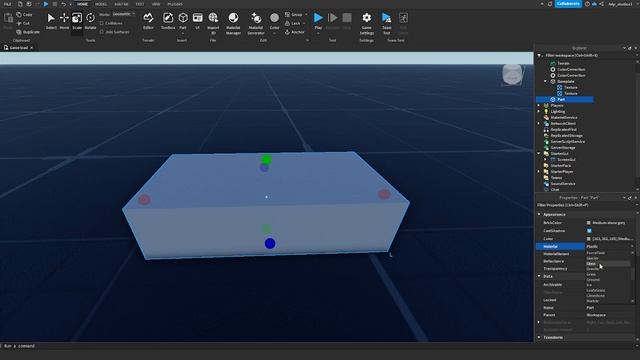Click the Color tool icon

tap(274, 18)
